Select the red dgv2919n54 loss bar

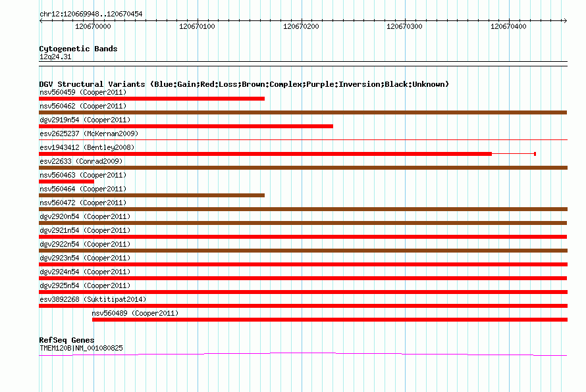(x=186, y=126)
